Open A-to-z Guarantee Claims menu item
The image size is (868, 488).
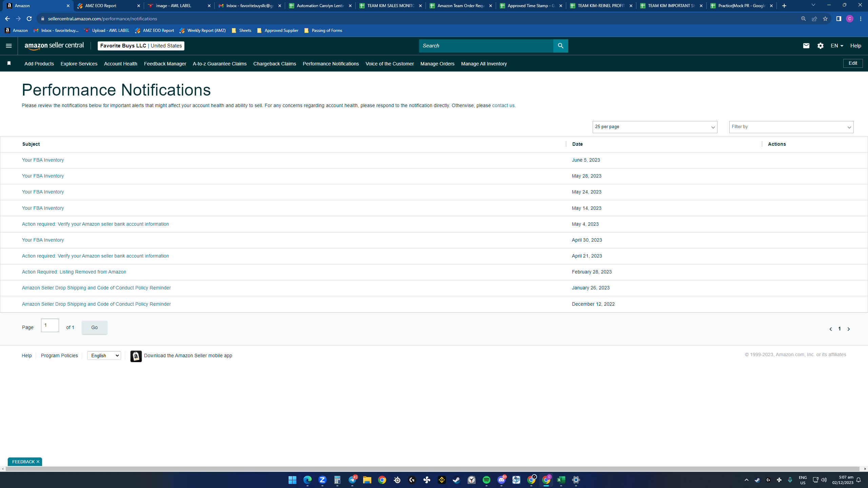[220, 64]
